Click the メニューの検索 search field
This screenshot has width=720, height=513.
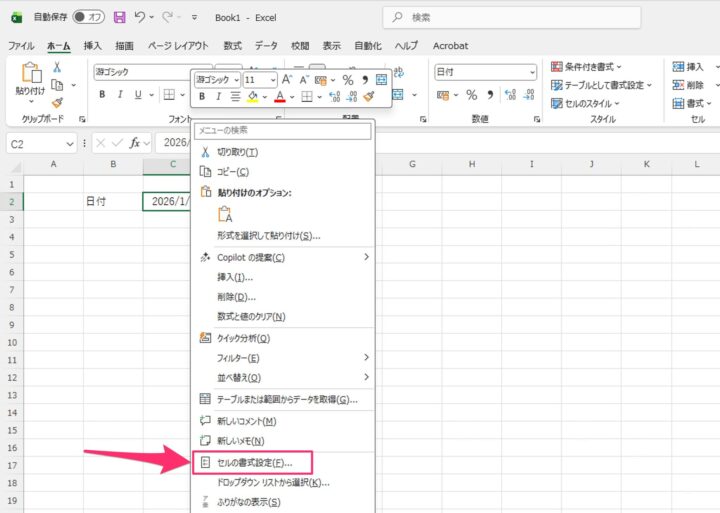coord(282,131)
